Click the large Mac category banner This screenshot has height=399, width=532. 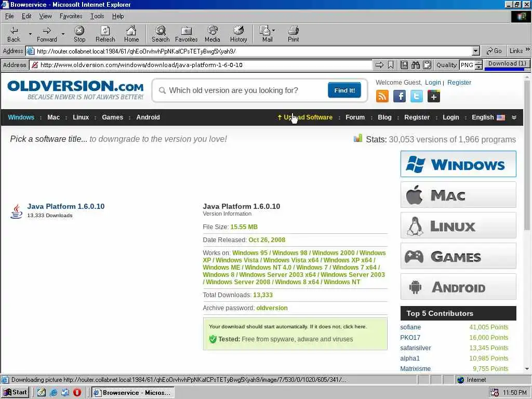click(x=458, y=195)
